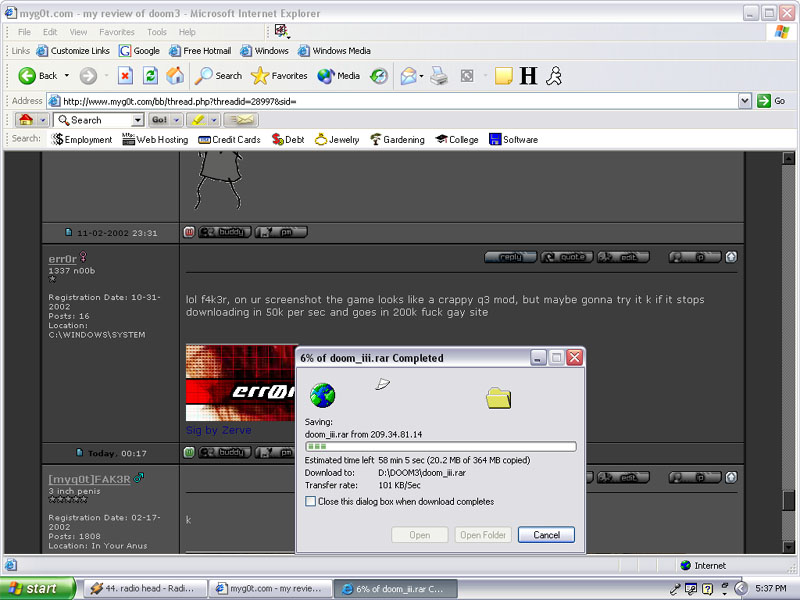This screenshot has height=600, width=800.
Task: Open the Mail button dropdown arrow
Action: click(421, 76)
